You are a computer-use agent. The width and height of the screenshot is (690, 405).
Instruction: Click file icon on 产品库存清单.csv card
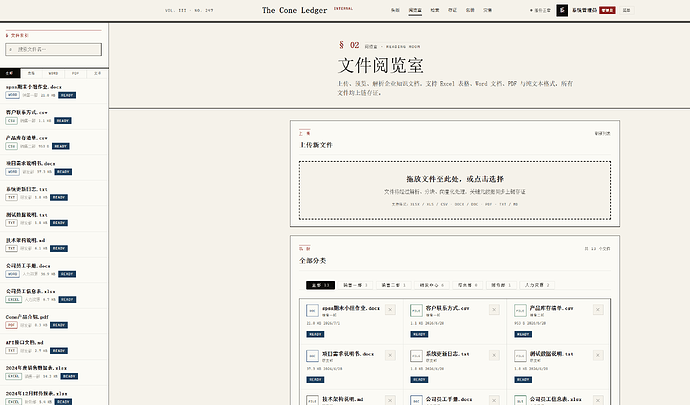(520, 310)
